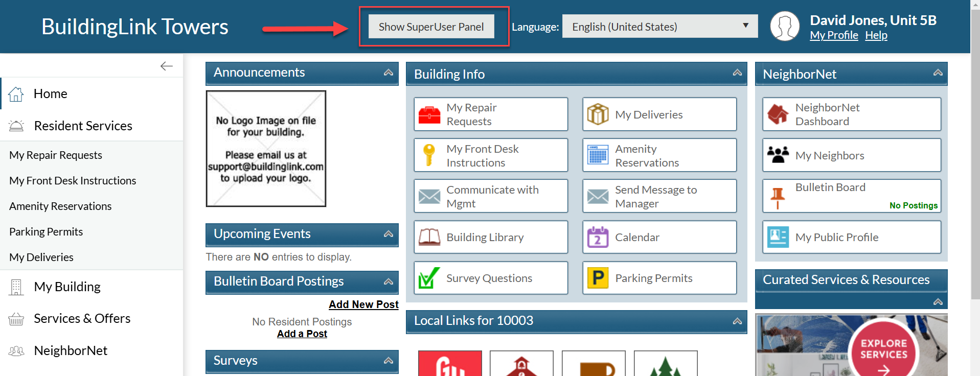The image size is (980, 376).
Task: Collapse the Building Info panel
Action: (737, 73)
